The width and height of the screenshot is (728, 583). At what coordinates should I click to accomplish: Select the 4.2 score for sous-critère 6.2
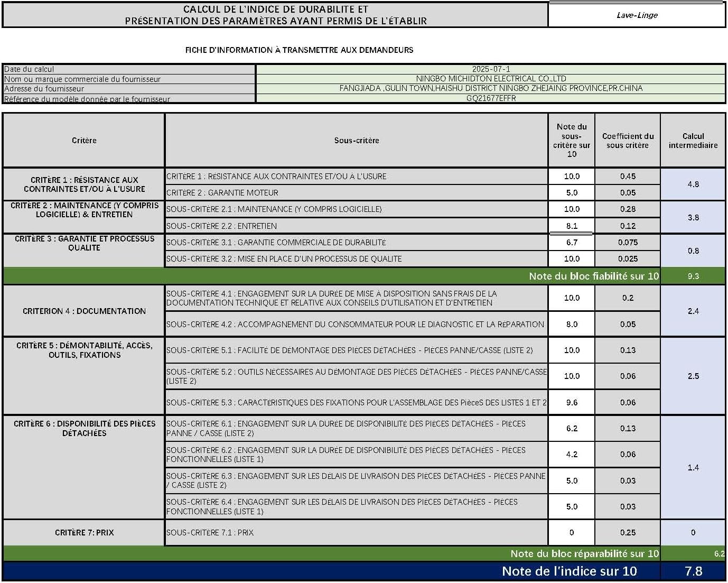[x=572, y=455]
